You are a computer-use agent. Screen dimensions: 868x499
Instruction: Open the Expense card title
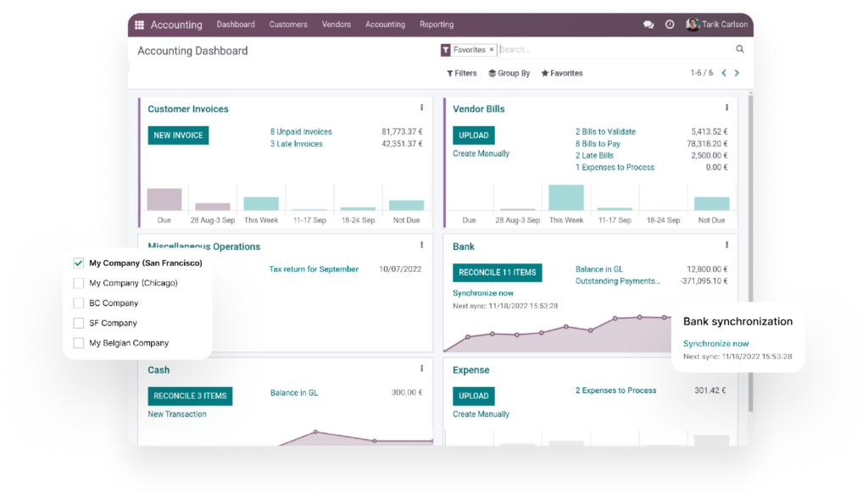[x=471, y=370]
